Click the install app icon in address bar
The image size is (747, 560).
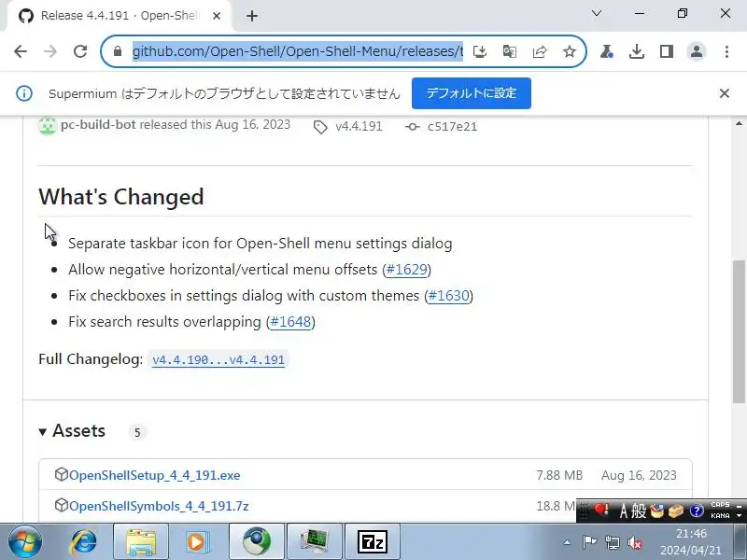[x=480, y=51]
